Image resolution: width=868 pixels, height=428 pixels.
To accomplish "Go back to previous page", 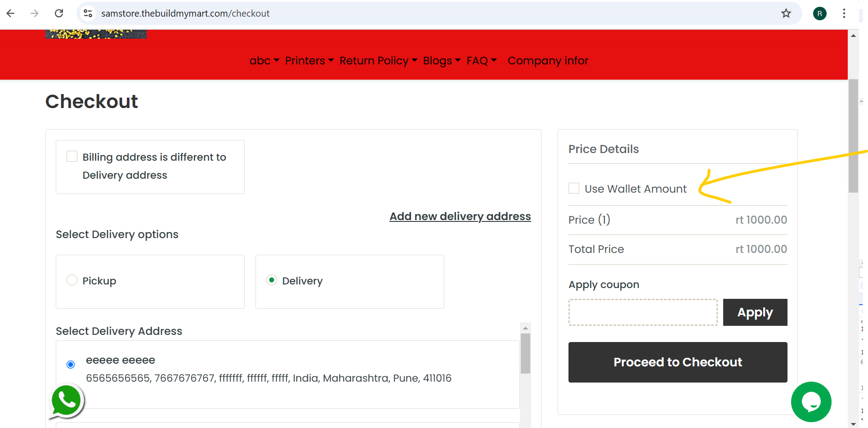I will [11, 14].
